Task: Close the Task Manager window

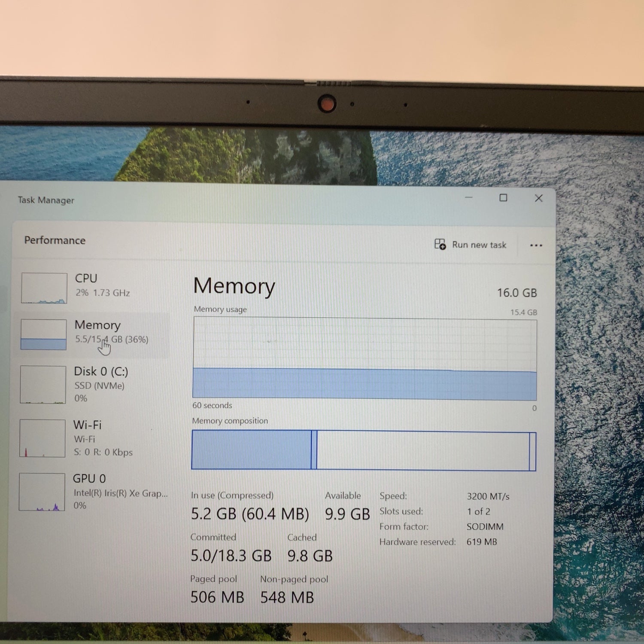Action: click(538, 198)
